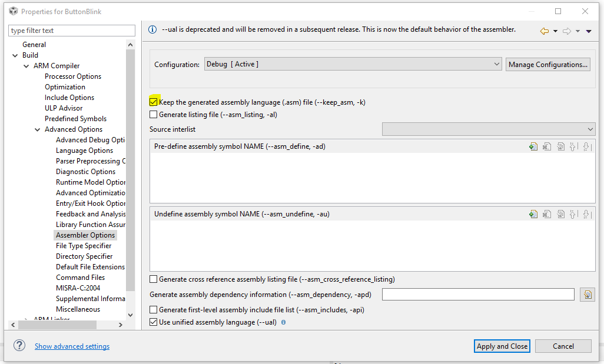
Task: Enable Generate cross reference assembly listing checkbox
Action: [153, 279]
